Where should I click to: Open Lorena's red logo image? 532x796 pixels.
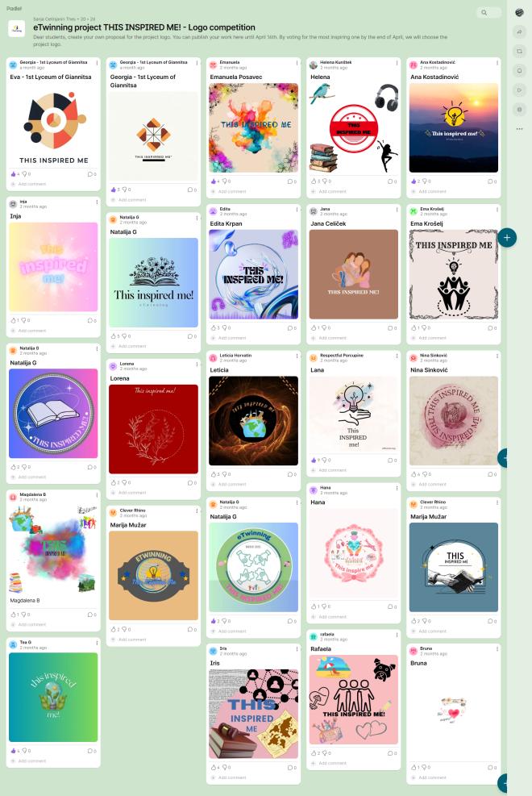tap(154, 430)
